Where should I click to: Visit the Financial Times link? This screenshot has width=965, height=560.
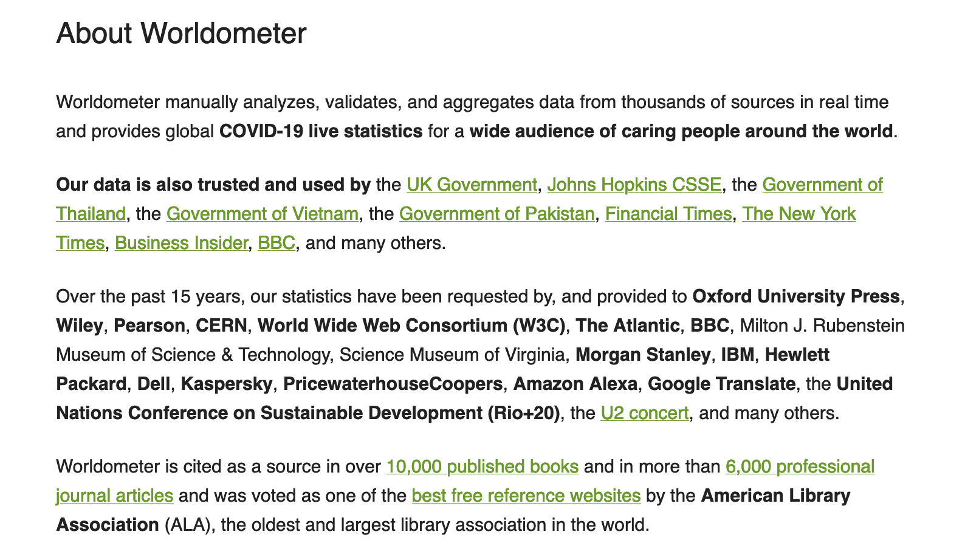[x=668, y=214]
